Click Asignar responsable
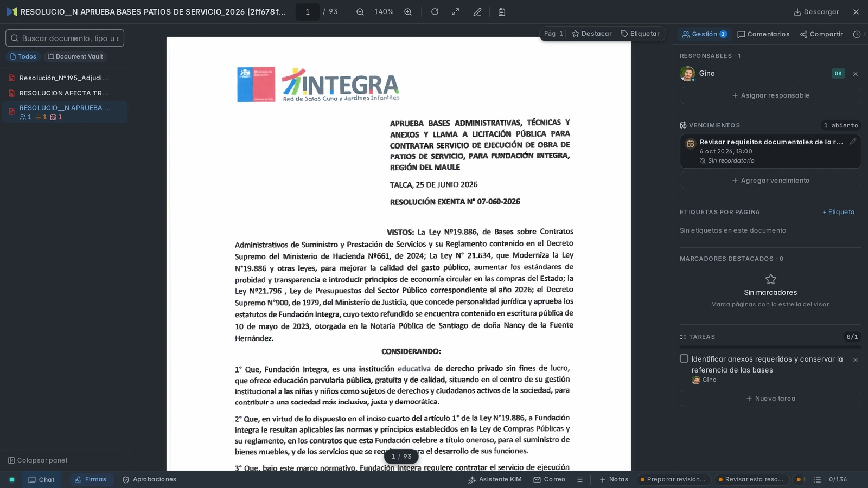Viewport: 868px width, 488px height. click(770, 95)
